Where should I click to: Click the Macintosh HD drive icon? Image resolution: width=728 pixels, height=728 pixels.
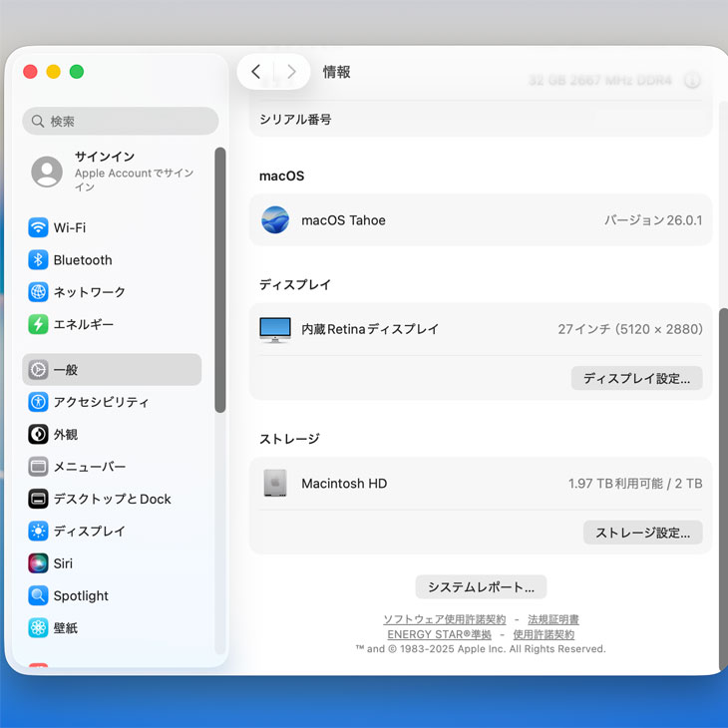275,484
